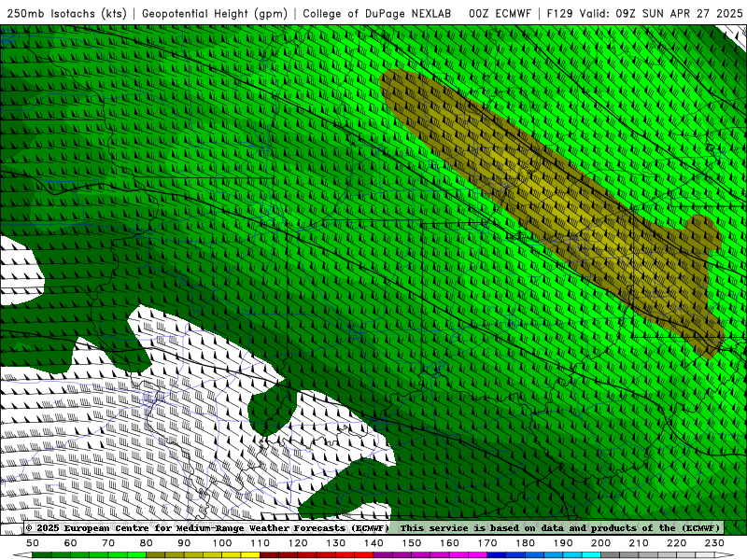Click the 120 knot legend label
The height and width of the screenshot is (560, 747).
pyautogui.click(x=298, y=543)
